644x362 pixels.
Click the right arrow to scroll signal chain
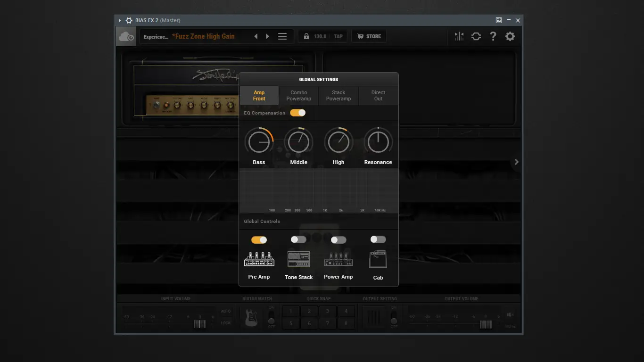click(x=516, y=162)
